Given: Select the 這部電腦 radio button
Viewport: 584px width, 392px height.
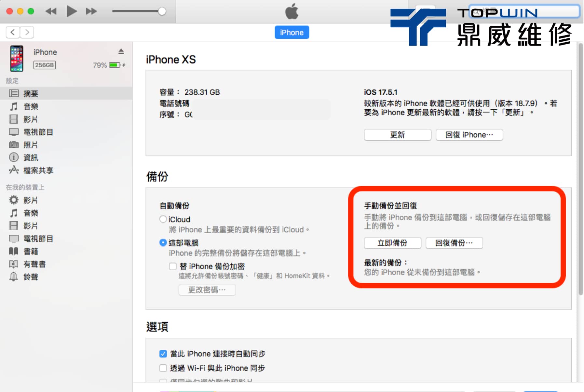Looking at the screenshot, I should (x=163, y=243).
